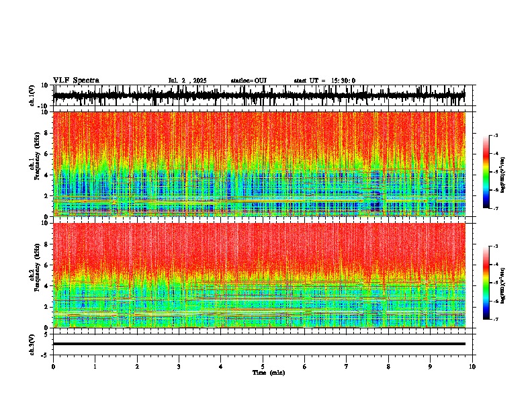Click the "ch.3(V)" axis label
Image resolution: width=532 pixels, height=411 pixels.
(x=32, y=345)
